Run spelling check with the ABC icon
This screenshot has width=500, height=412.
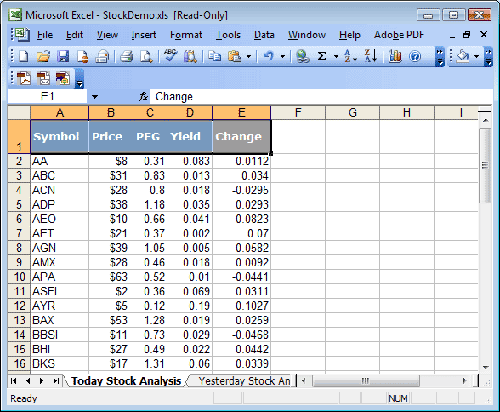171,56
